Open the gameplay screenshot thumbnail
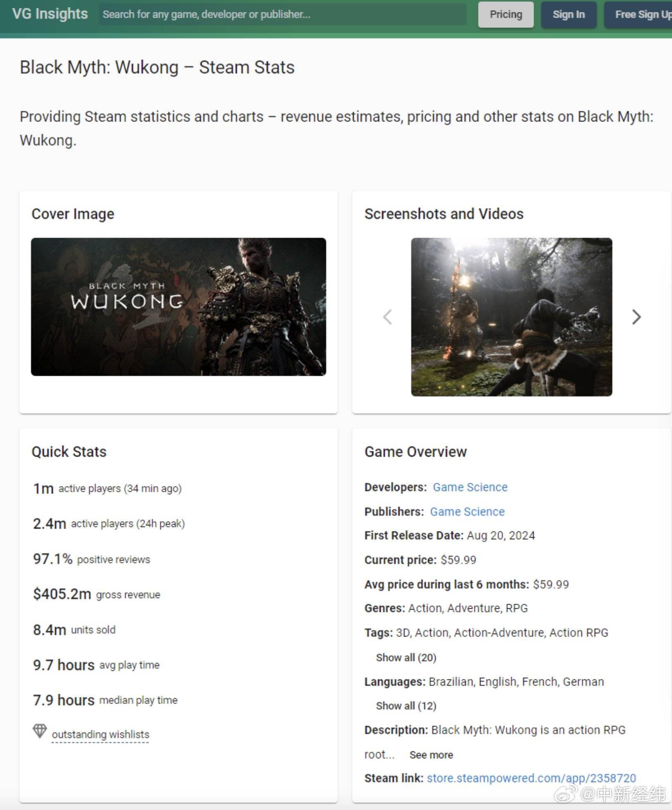Image resolution: width=672 pixels, height=810 pixels. coord(511,317)
